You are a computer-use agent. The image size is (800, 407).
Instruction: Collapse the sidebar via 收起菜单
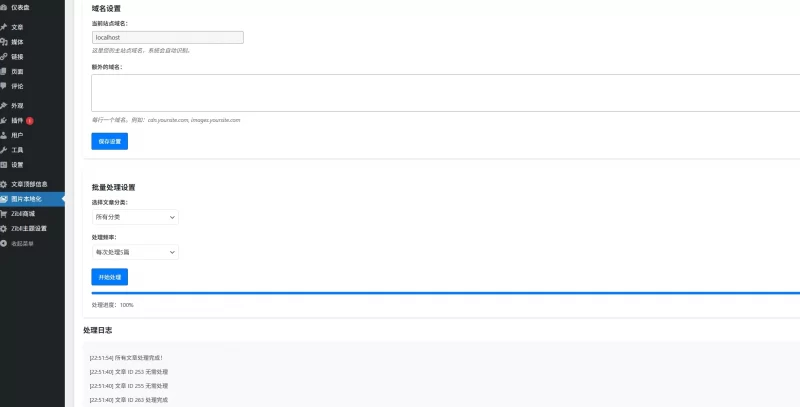[x=21, y=243]
